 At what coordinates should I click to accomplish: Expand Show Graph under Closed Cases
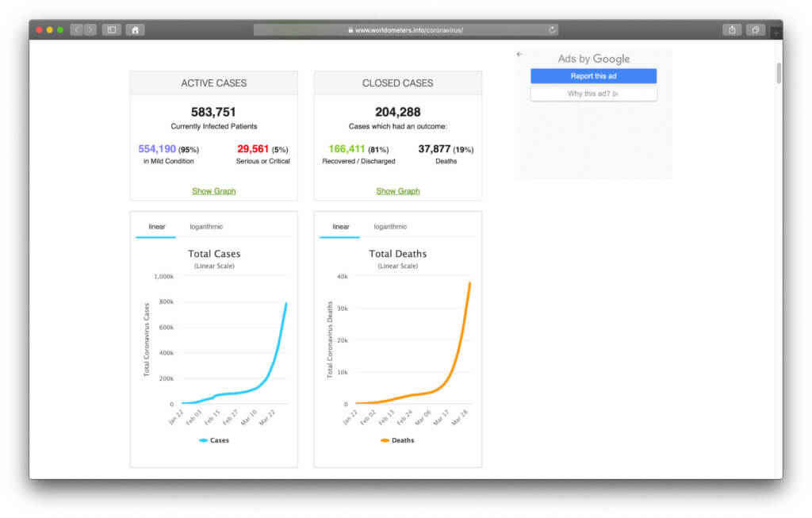pos(398,191)
